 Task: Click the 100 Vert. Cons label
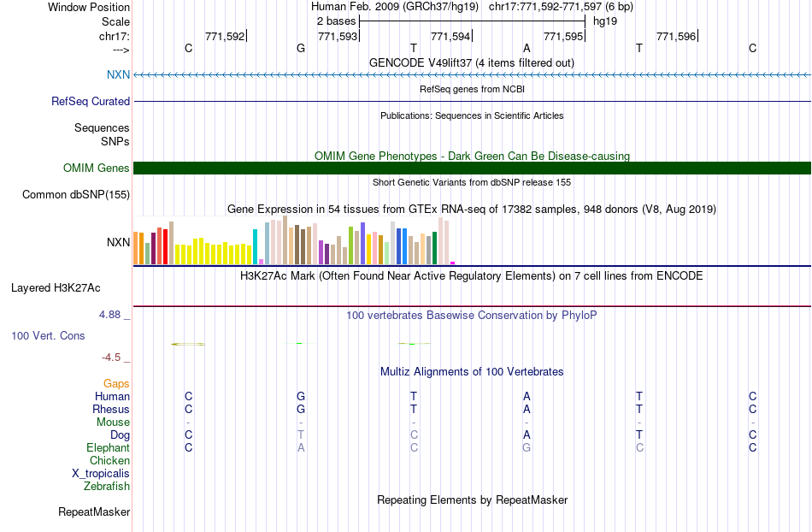[48, 335]
